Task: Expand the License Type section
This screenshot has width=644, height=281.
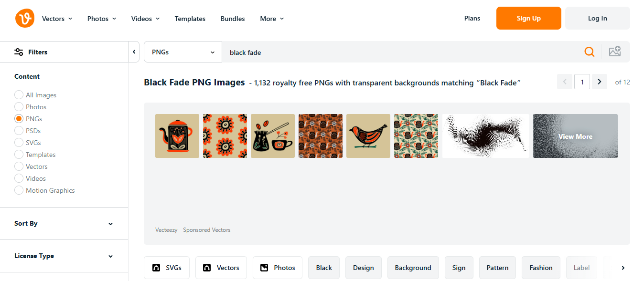Action: pos(64,256)
